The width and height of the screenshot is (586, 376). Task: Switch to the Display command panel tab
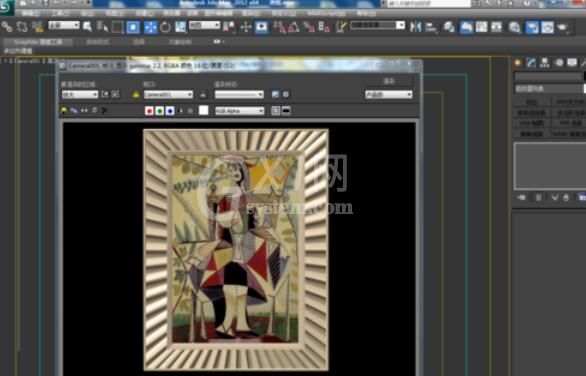572,63
